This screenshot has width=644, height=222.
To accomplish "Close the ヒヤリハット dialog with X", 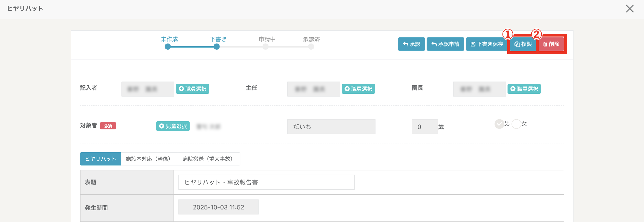I will 630,9.
